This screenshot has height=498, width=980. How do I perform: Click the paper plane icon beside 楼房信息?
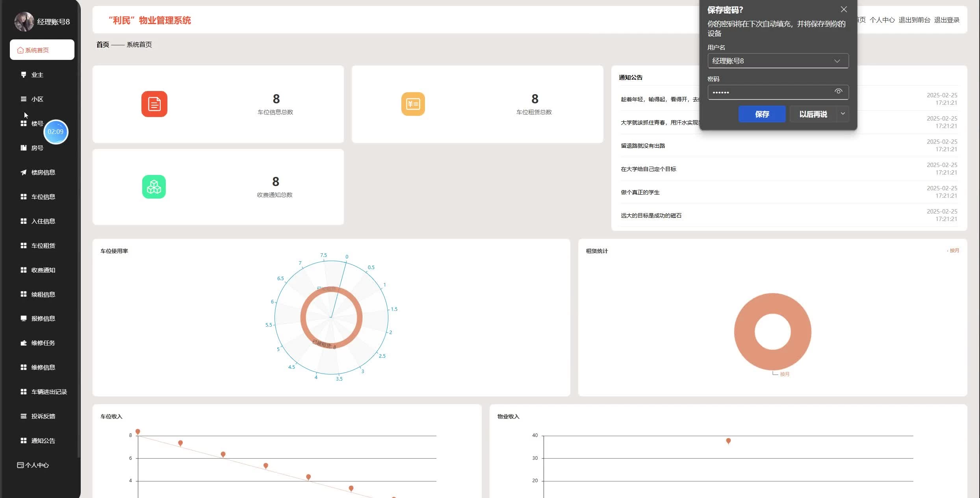coord(24,172)
